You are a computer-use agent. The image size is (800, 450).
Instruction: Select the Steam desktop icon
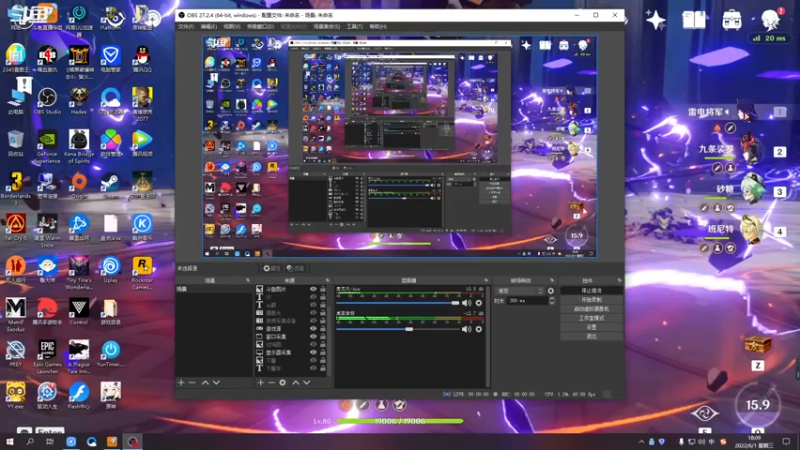coord(110,186)
